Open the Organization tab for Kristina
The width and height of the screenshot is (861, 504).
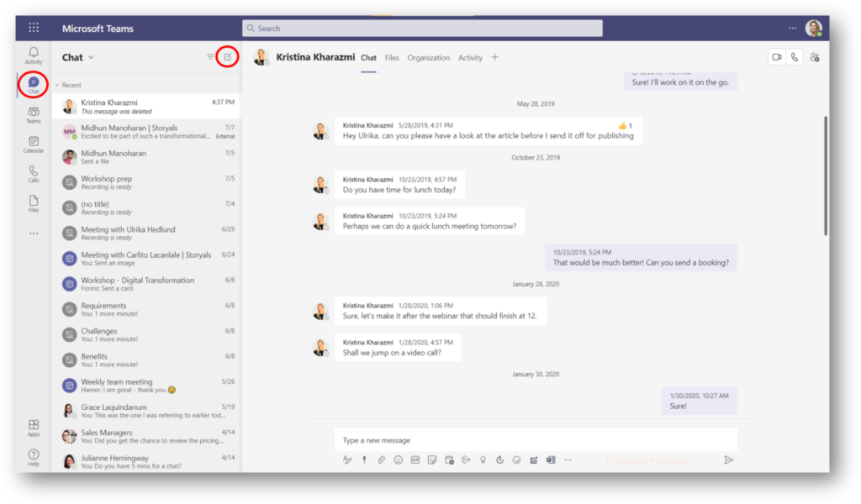(429, 59)
